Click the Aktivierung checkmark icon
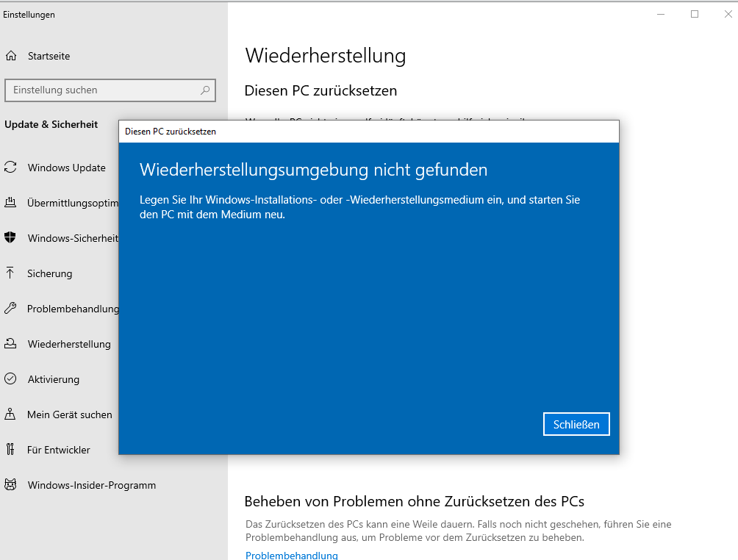738x560 pixels. 10,378
